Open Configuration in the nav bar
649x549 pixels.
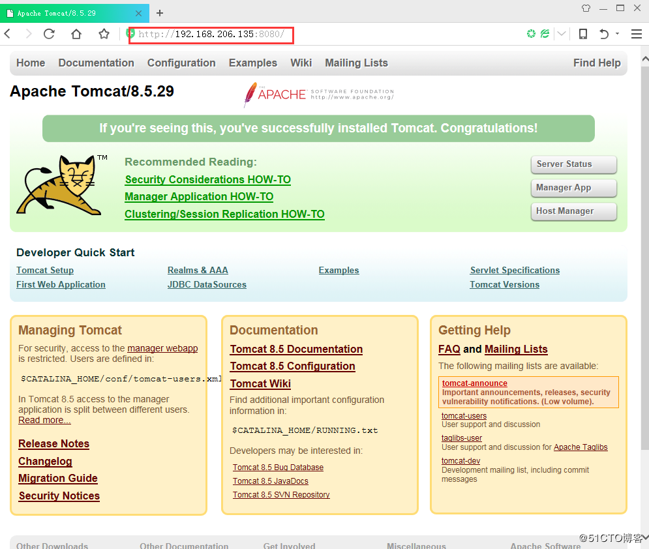(x=181, y=63)
